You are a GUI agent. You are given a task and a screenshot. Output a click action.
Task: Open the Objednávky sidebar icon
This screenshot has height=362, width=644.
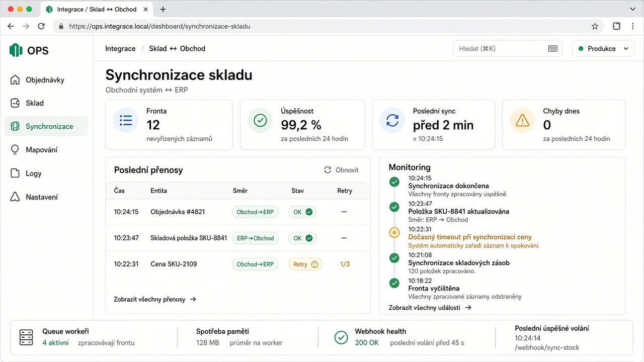coord(15,80)
